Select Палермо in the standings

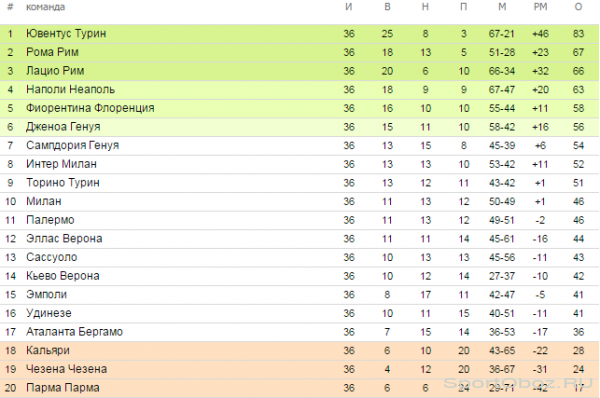(50, 220)
